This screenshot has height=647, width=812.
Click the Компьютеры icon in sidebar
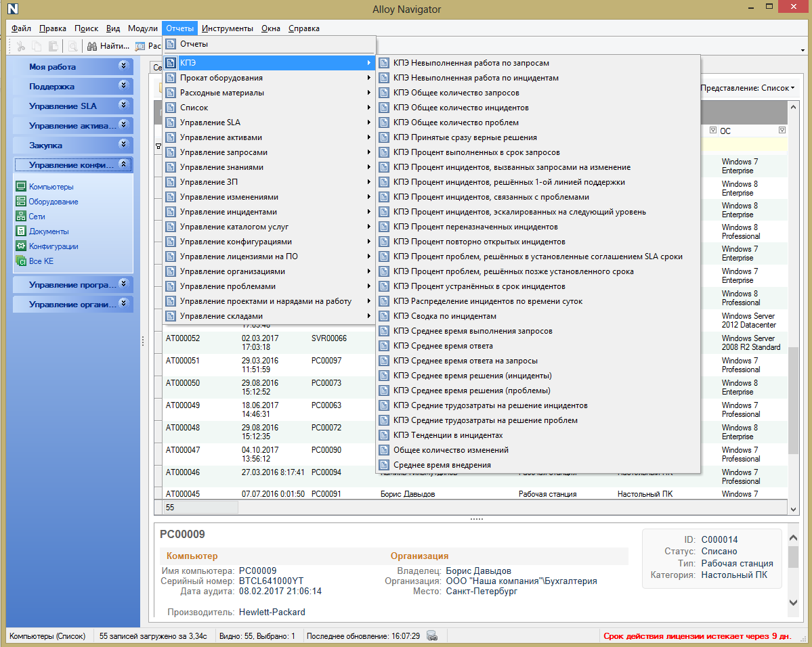pyautogui.click(x=21, y=186)
